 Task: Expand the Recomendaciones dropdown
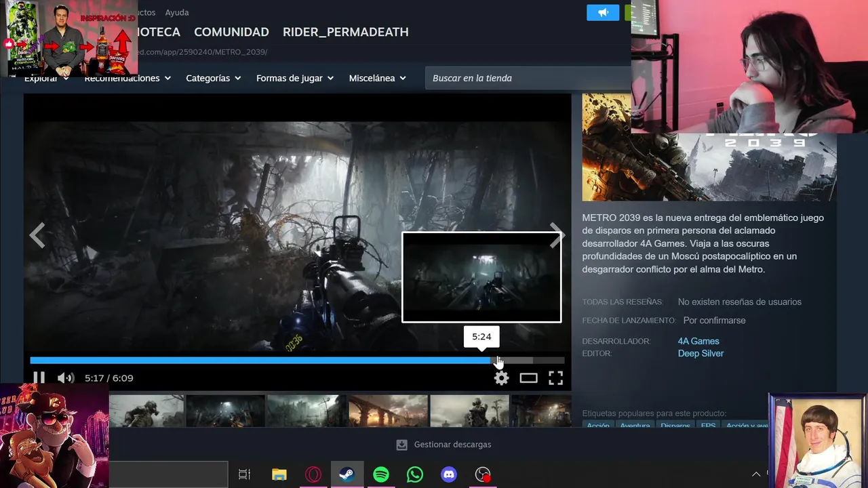coord(127,78)
